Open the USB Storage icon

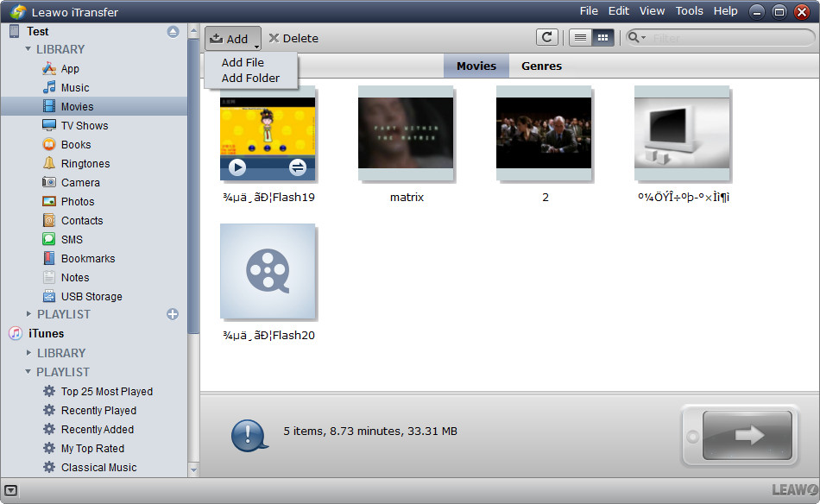[49, 296]
